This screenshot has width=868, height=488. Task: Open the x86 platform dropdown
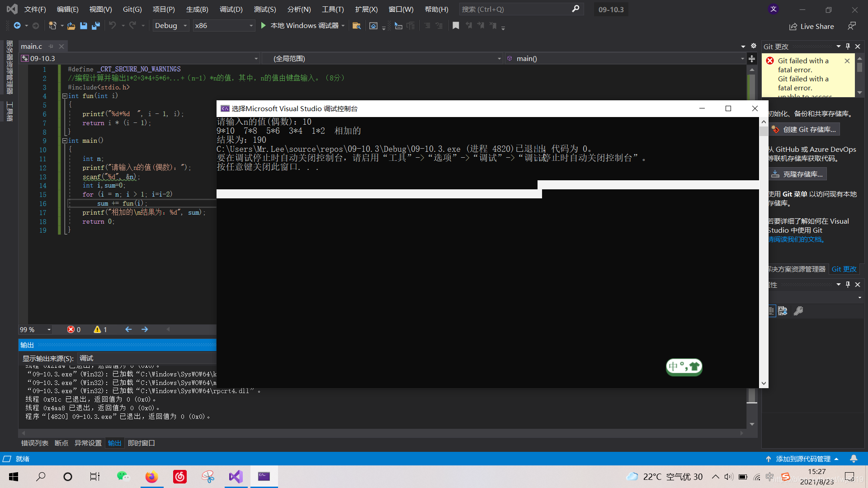tap(224, 26)
